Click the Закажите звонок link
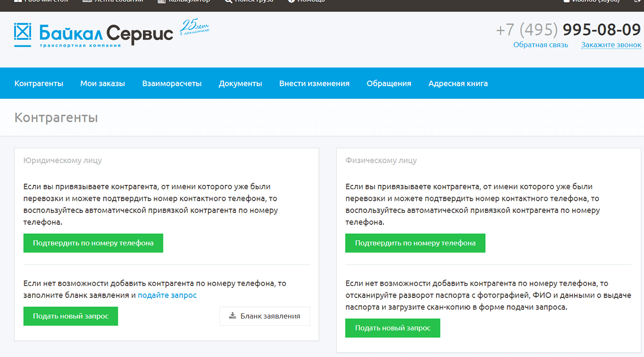This screenshot has height=357, width=644. coord(611,45)
